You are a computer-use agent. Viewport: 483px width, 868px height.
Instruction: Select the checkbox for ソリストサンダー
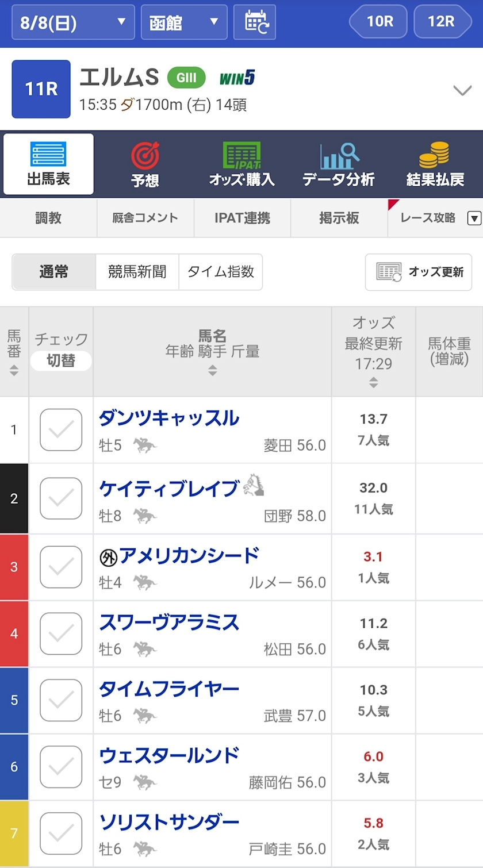click(61, 833)
